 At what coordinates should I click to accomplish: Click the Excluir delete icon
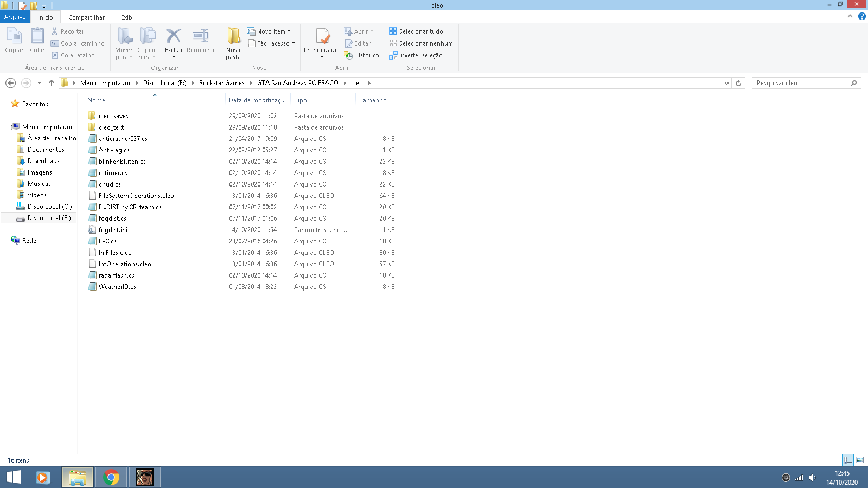[x=174, y=42]
